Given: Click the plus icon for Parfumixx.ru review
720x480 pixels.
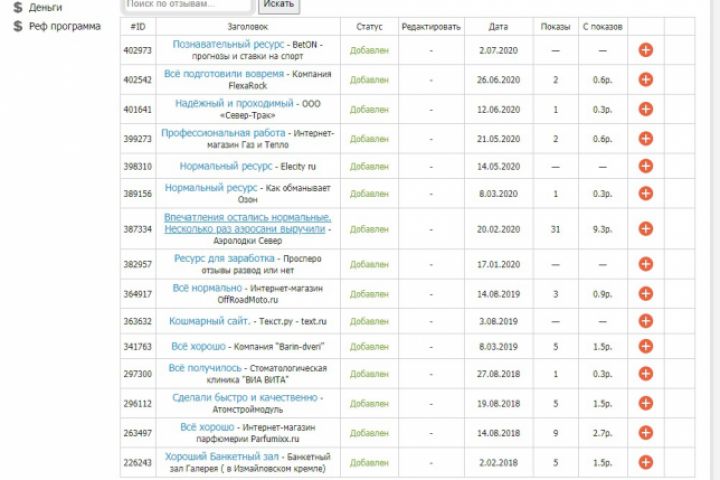Looking at the screenshot, I should coord(646,433).
